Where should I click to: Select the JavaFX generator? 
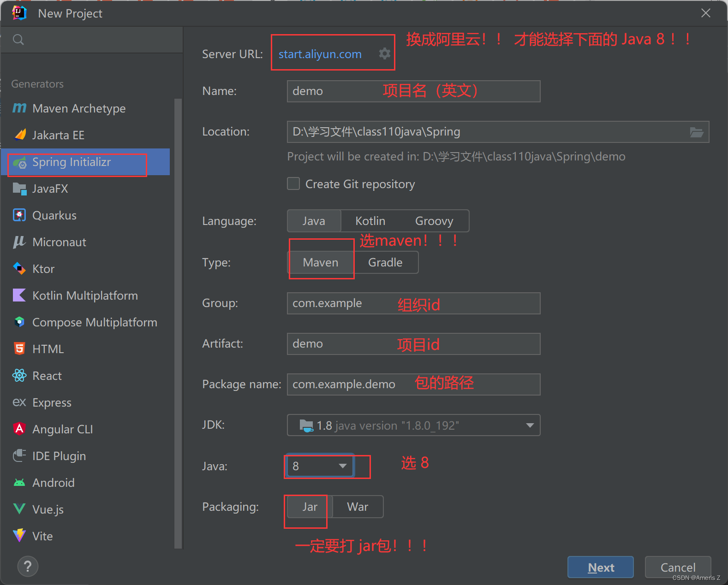coord(85,189)
